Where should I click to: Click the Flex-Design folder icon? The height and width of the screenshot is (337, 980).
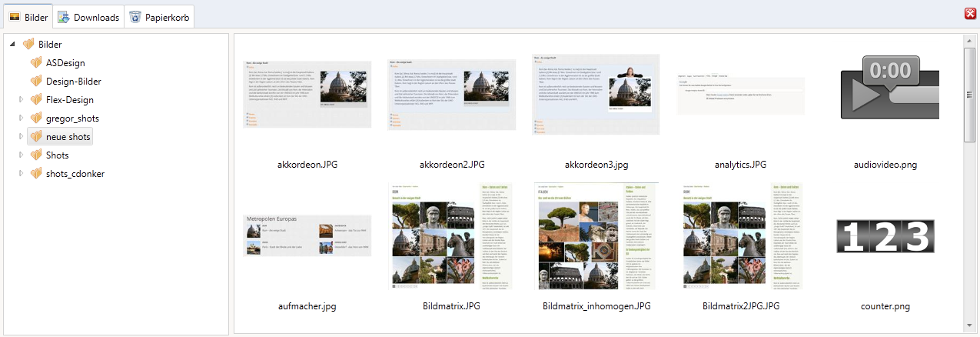tap(37, 100)
